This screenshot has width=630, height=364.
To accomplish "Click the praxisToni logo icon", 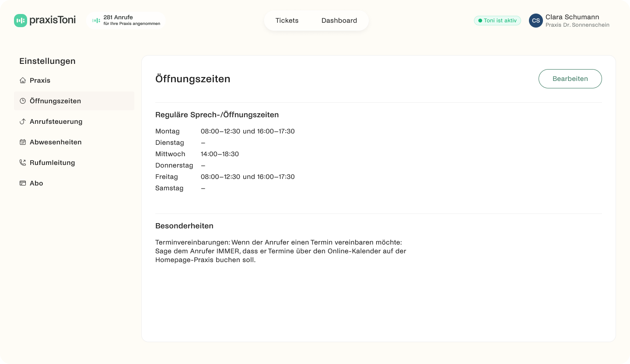I will [21, 21].
